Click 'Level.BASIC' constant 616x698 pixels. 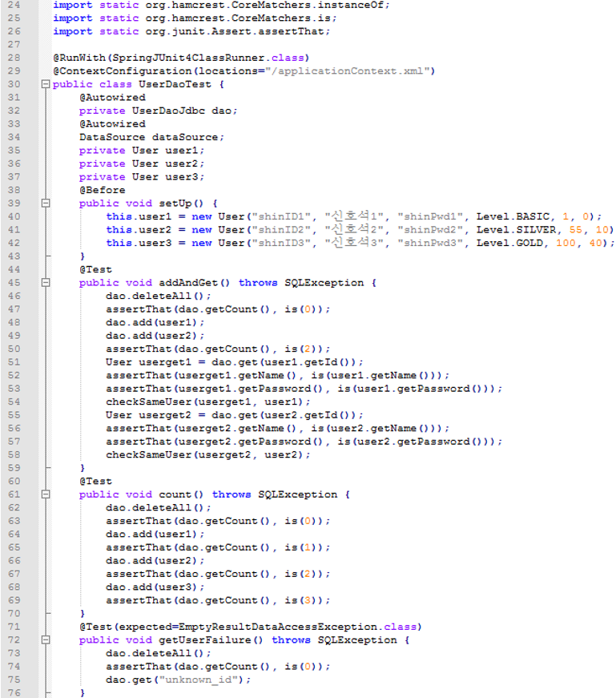(x=513, y=217)
